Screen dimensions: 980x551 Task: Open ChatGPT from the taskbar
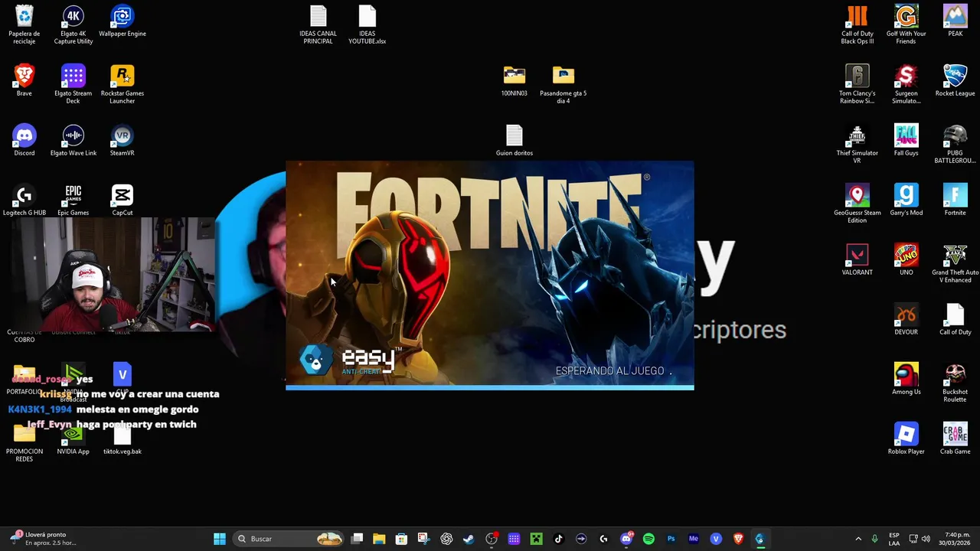pos(446,539)
